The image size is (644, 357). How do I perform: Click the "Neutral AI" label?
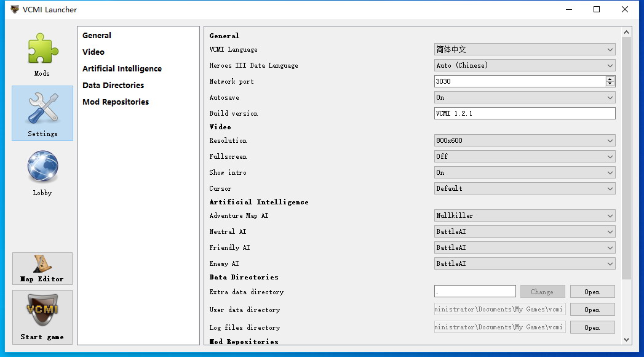[x=228, y=231]
